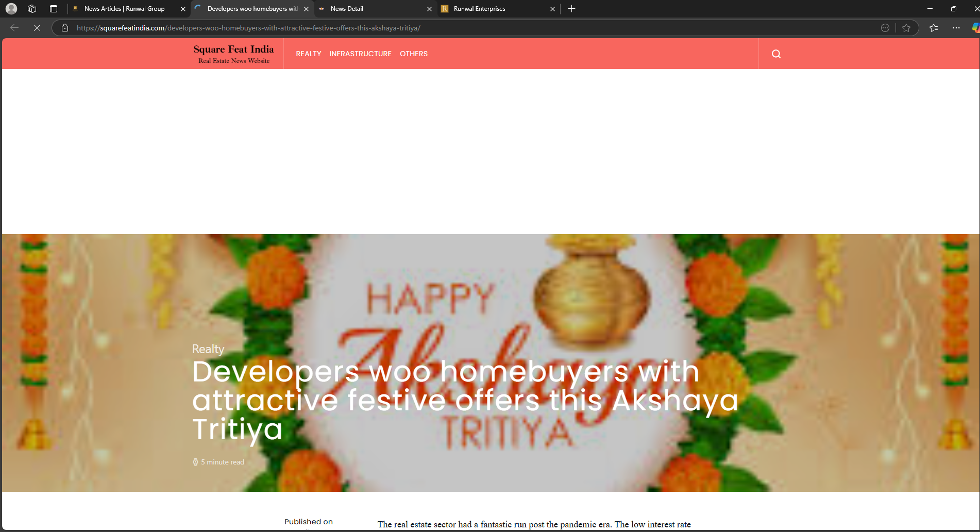Click the site search magnifier icon
Image resolution: width=980 pixels, height=532 pixels.
pos(776,54)
